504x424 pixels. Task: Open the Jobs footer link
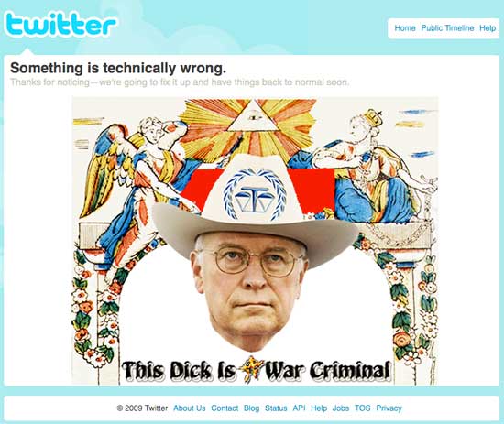click(x=341, y=408)
